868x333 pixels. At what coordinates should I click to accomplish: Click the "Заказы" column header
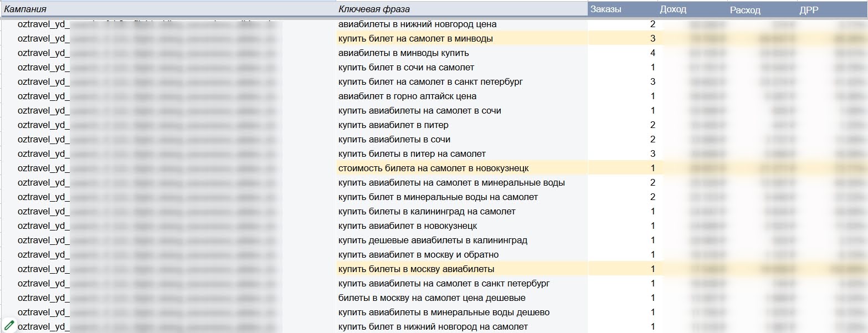pos(605,9)
